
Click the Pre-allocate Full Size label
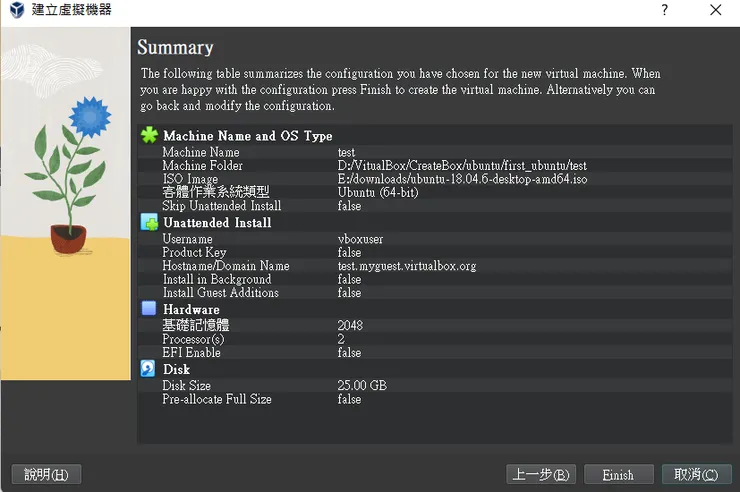tap(217, 399)
